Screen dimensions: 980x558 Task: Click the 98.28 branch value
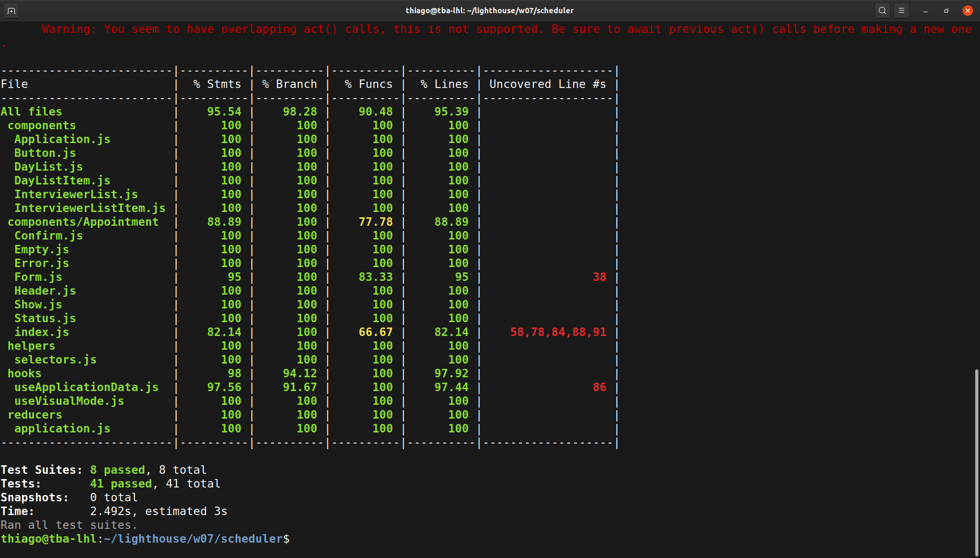[300, 112]
